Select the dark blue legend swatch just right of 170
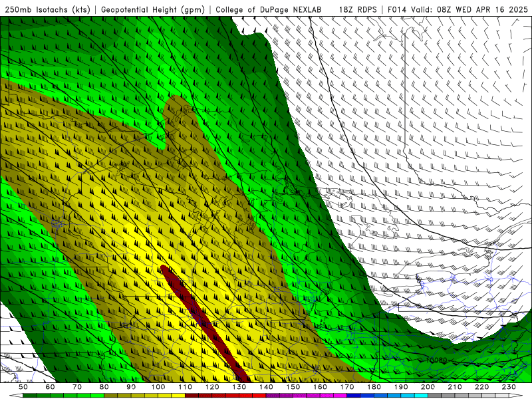The width and height of the screenshot is (532, 399). coord(354,396)
